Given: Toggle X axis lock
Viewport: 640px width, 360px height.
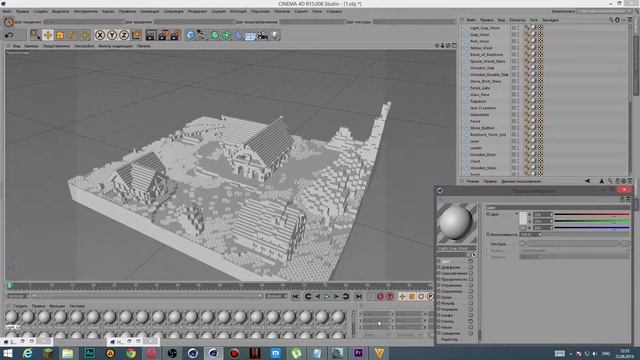Looking at the screenshot, I should point(100,36).
